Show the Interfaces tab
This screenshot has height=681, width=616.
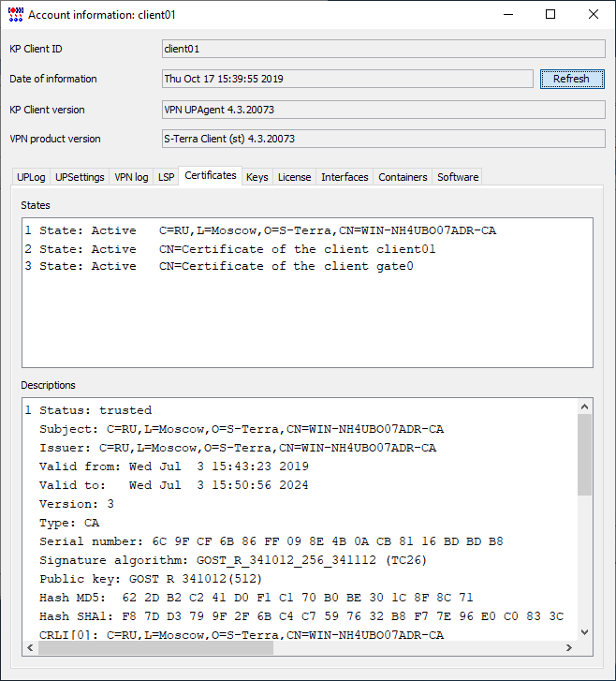(345, 177)
